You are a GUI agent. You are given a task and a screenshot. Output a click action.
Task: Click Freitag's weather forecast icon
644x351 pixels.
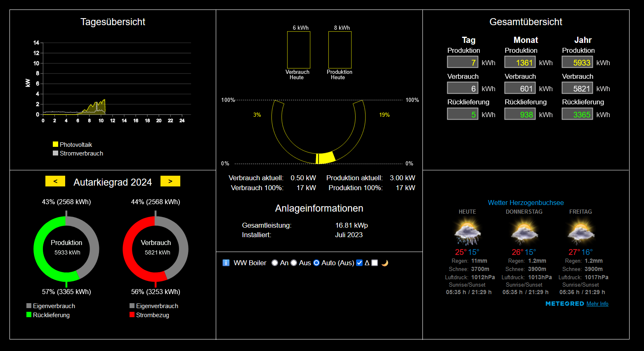pyautogui.click(x=580, y=232)
